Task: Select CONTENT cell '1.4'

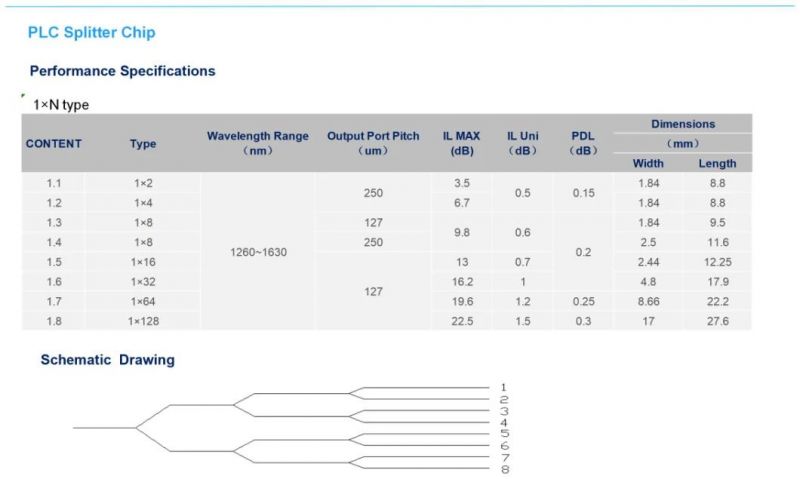Action: point(54,242)
